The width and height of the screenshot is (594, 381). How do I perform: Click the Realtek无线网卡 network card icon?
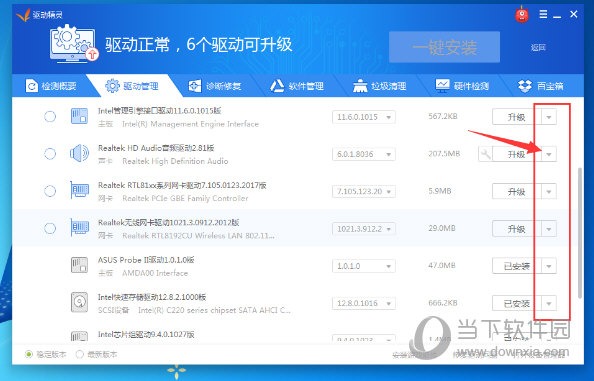pyautogui.click(x=79, y=228)
